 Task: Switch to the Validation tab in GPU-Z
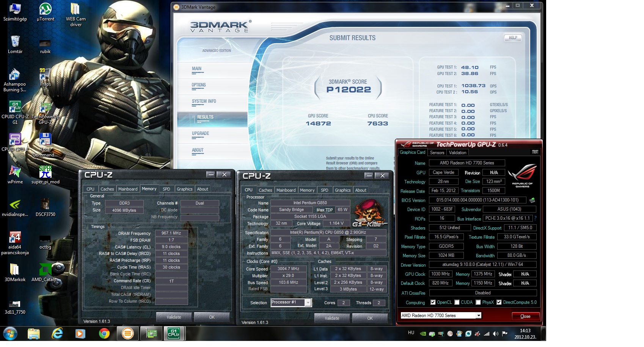pos(457,153)
